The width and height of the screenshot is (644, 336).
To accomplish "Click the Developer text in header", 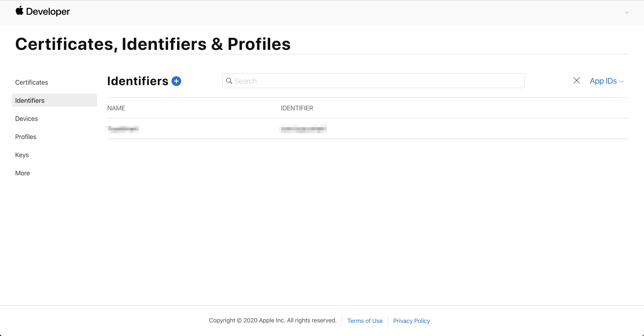I will tap(48, 12).
